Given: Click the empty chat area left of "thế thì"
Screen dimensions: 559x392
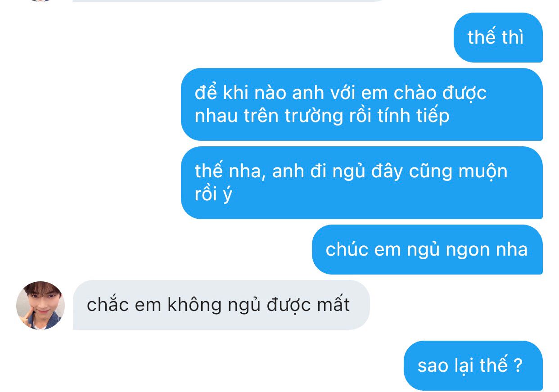Looking at the screenshot, I should [225, 37].
